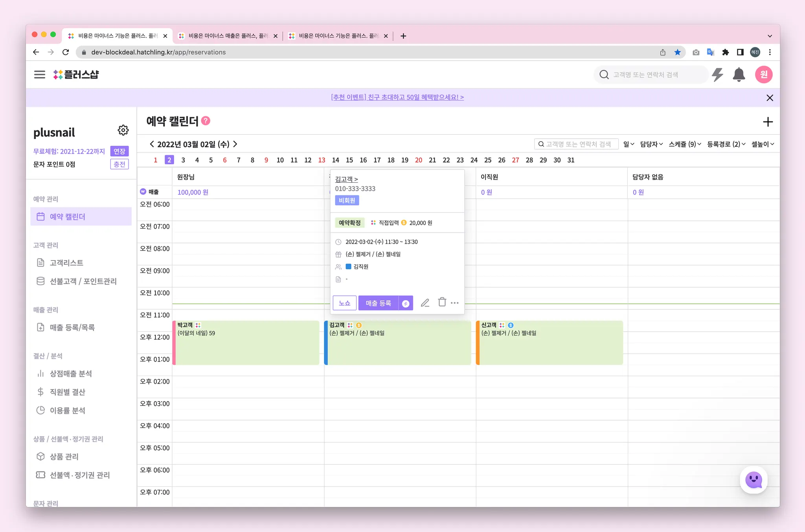Click the lightning bolt icon in header
This screenshot has width=805, height=532.
coord(717,75)
